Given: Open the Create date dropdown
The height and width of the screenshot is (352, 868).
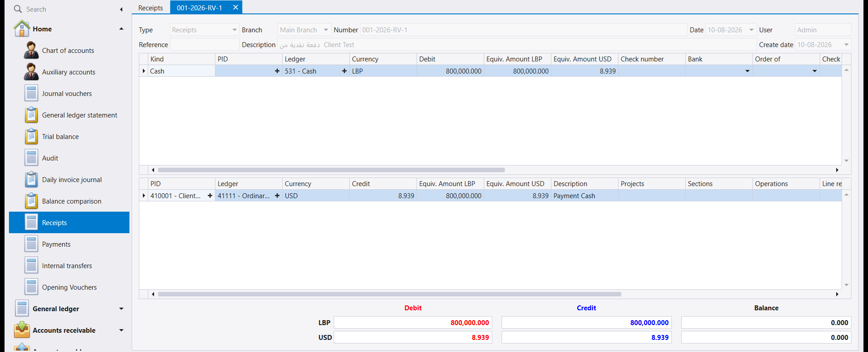Looking at the screenshot, I should click(x=846, y=45).
